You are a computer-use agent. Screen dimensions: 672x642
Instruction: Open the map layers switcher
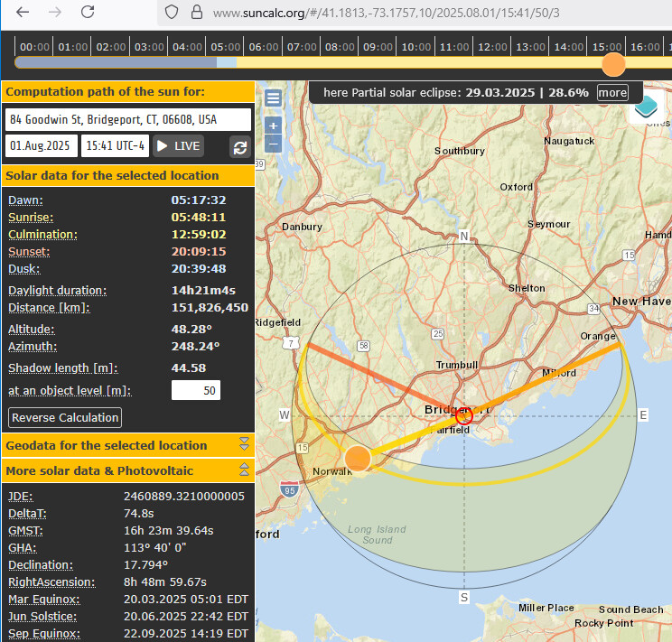647,106
